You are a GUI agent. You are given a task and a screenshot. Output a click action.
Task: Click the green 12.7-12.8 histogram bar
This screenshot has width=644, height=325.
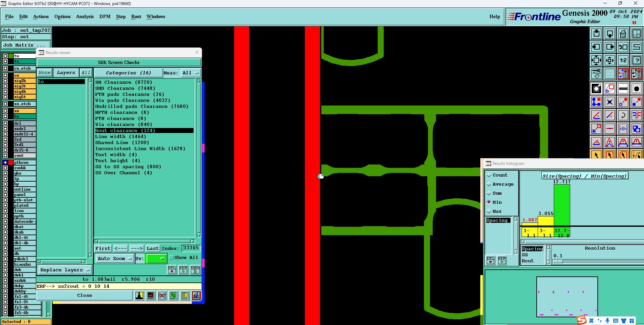tap(562, 205)
